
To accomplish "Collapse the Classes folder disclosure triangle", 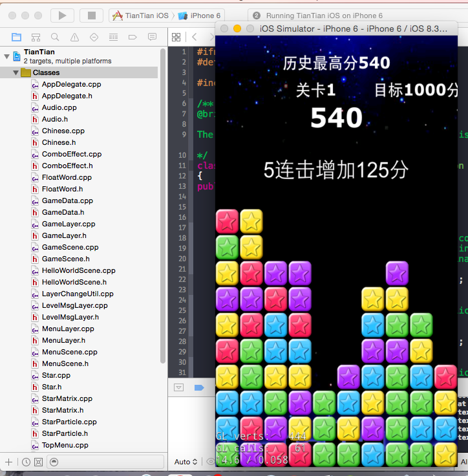I will coord(16,72).
